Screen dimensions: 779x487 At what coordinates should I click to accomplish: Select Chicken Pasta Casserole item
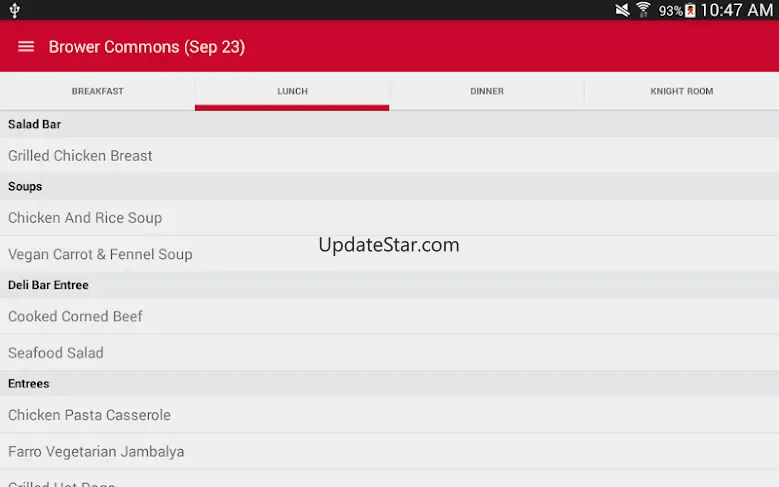pyautogui.click(x=390, y=414)
